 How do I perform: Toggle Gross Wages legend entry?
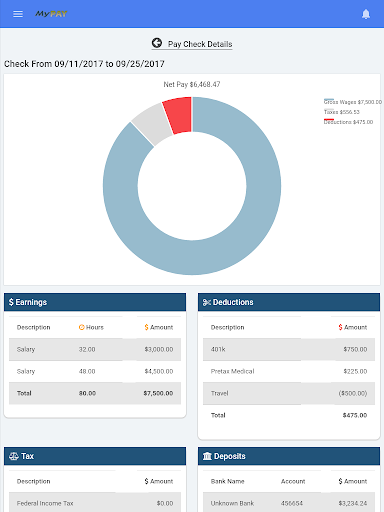(x=353, y=102)
